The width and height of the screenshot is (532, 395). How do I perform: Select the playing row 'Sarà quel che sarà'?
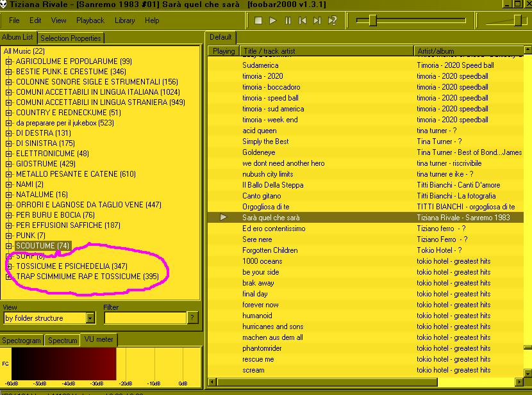click(366, 218)
